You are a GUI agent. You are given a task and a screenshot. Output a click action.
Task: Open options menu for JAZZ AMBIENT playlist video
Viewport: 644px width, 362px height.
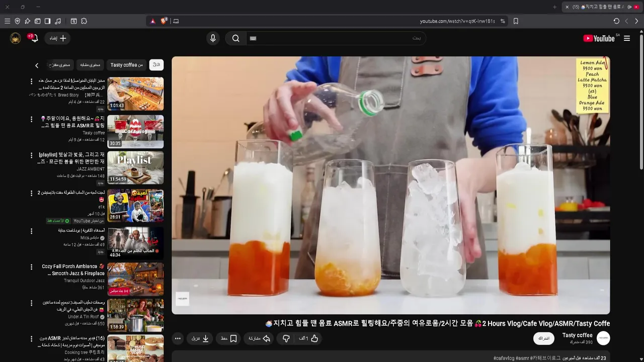tap(31, 156)
